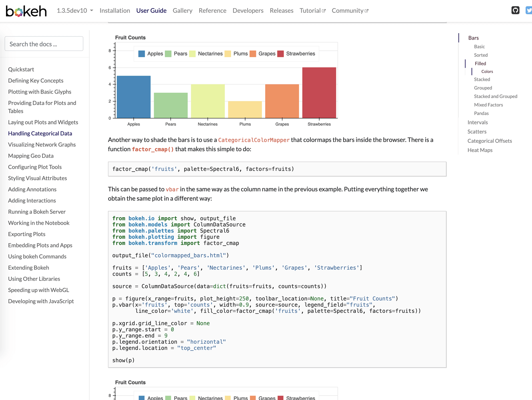Open Bokeh's GitHub via the navbar icon

click(x=515, y=10)
